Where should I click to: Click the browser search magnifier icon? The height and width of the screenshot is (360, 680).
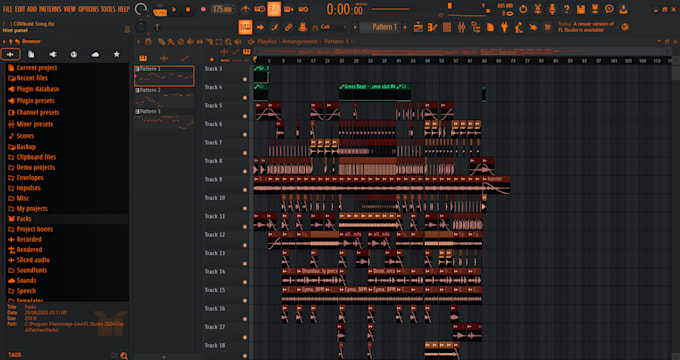tap(124, 356)
